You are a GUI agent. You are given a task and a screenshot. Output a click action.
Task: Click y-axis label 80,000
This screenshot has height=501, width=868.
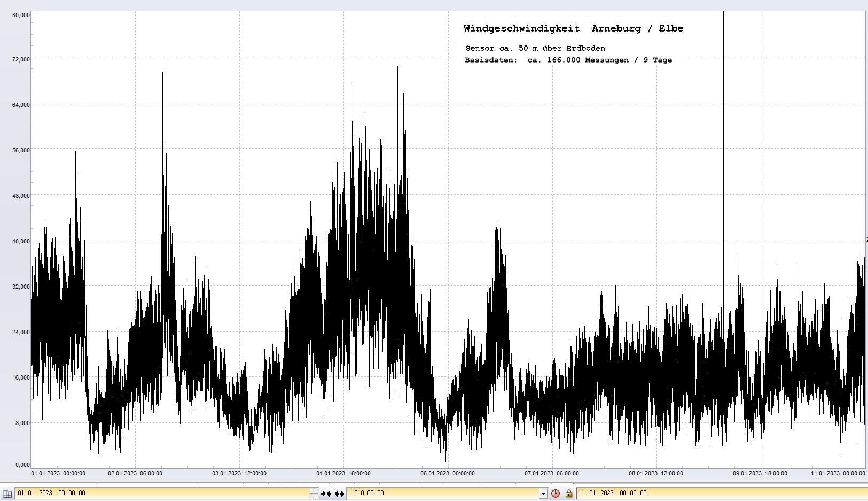click(21, 15)
